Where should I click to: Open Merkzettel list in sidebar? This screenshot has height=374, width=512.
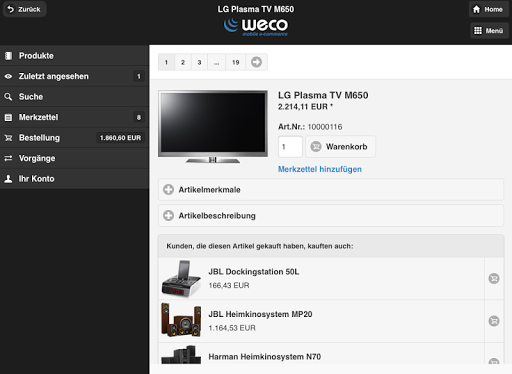pos(74,117)
